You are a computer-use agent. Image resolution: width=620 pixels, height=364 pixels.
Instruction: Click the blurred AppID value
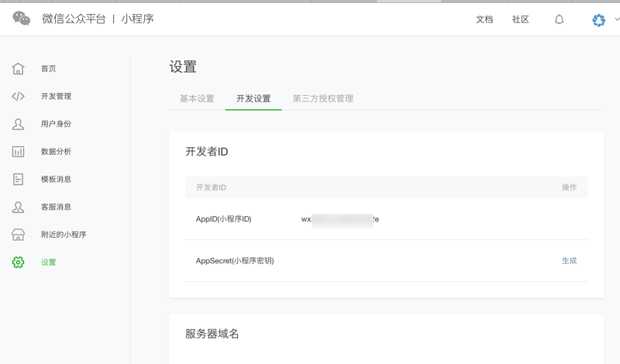pos(340,219)
